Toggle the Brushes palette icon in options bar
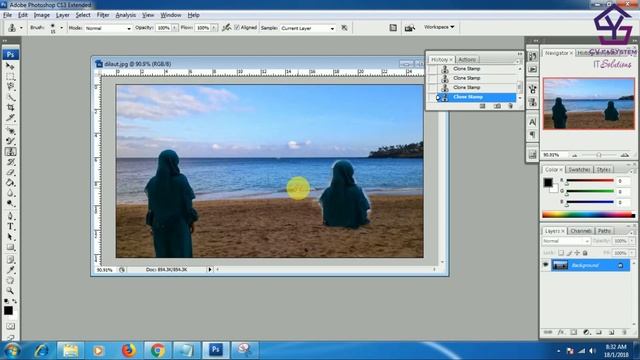This screenshot has height=360, width=640. point(393,28)
